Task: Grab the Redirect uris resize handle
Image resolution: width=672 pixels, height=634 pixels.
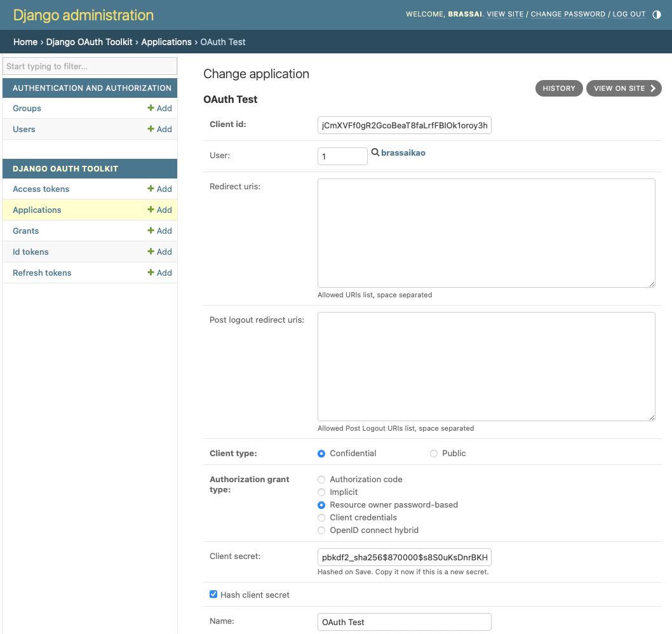Action: click(652, 284)
